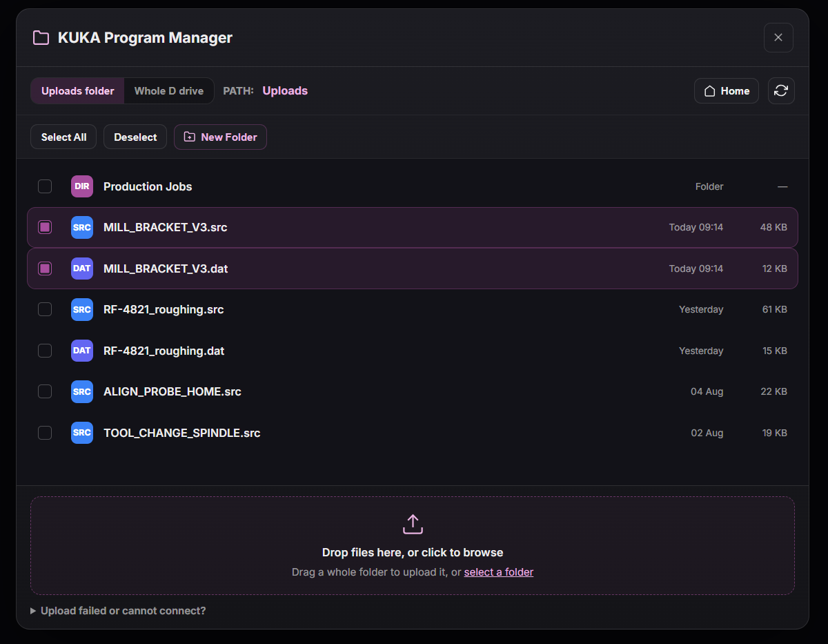
Task: Check the TOOL_CHANGE_SPINDLE.src checkbox
Action: pos(45,433)
